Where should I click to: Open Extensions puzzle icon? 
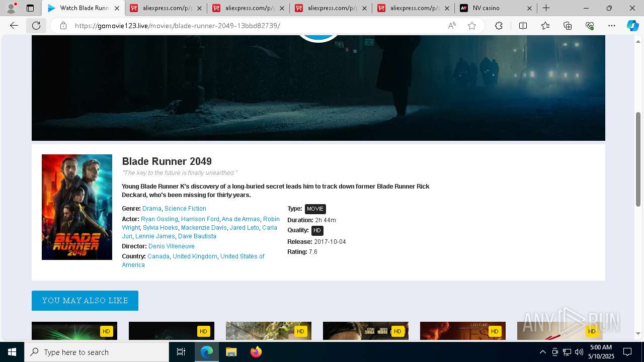499,26
